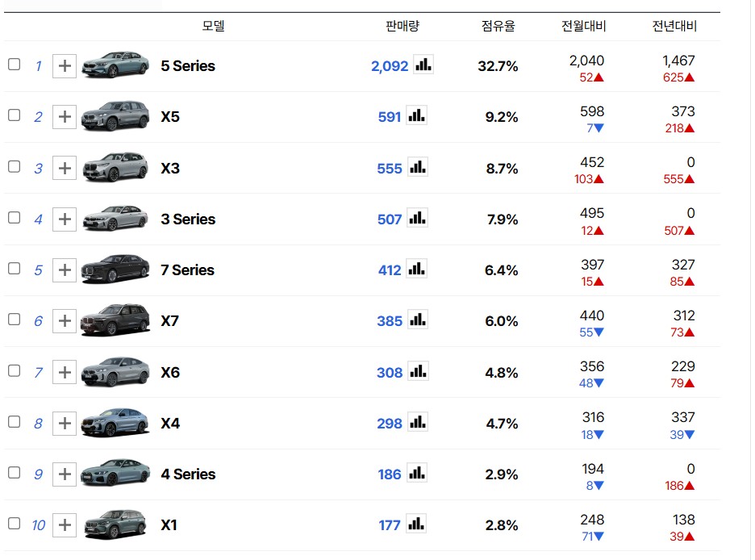Open the 3 Series model link
This screenshot has height=560, width=755.
pos(188,219)
